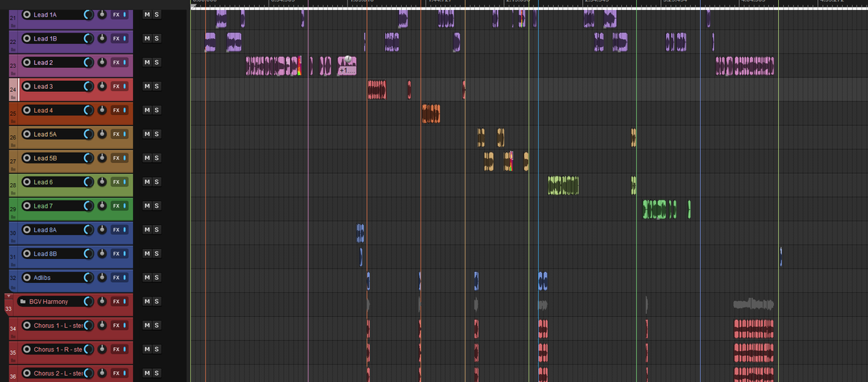868x382 pixels.
Task: Click Lead 4's volume knob
Action: click(88, 110)
